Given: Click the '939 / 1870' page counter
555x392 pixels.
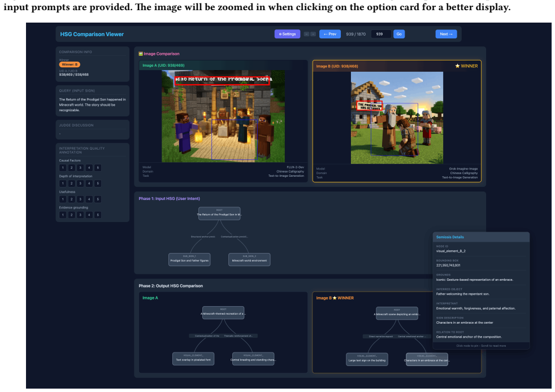Looking at the screenshot, I should tap(355, 34).
